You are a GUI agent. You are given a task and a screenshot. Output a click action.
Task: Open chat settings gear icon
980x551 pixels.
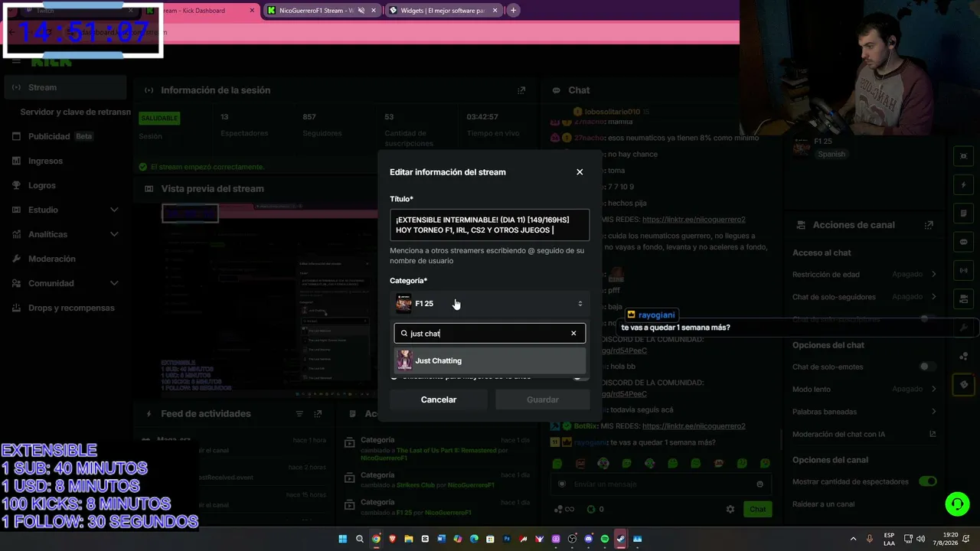tap(730, 509)
